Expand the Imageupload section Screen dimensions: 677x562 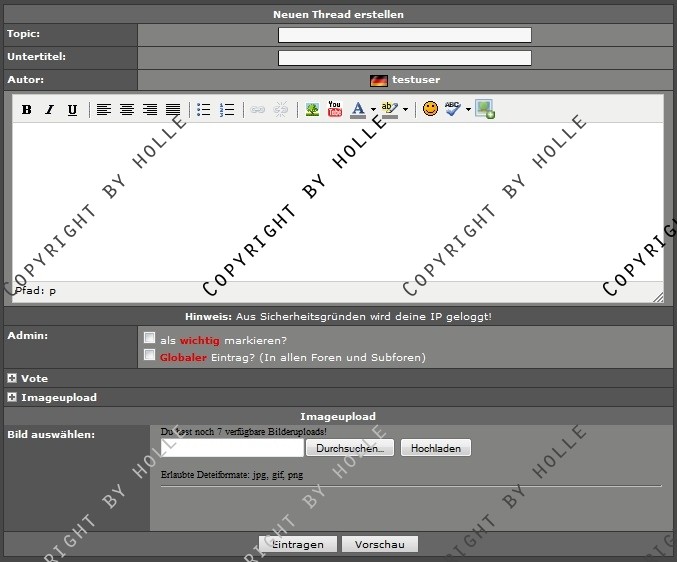tap(12, 397)
